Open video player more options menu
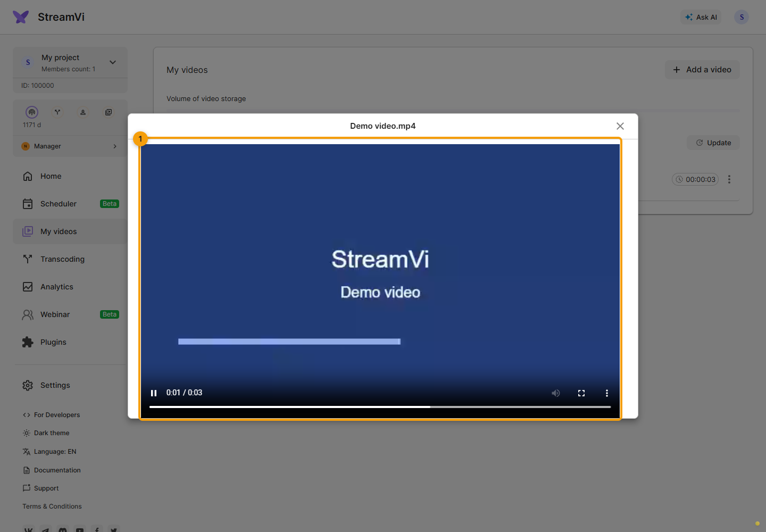766x532 pixels. 607,393
